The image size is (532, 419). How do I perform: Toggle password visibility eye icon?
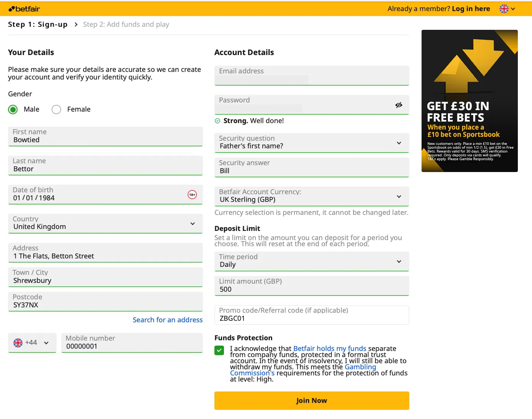pyautogui.click(x=399, y=105)
